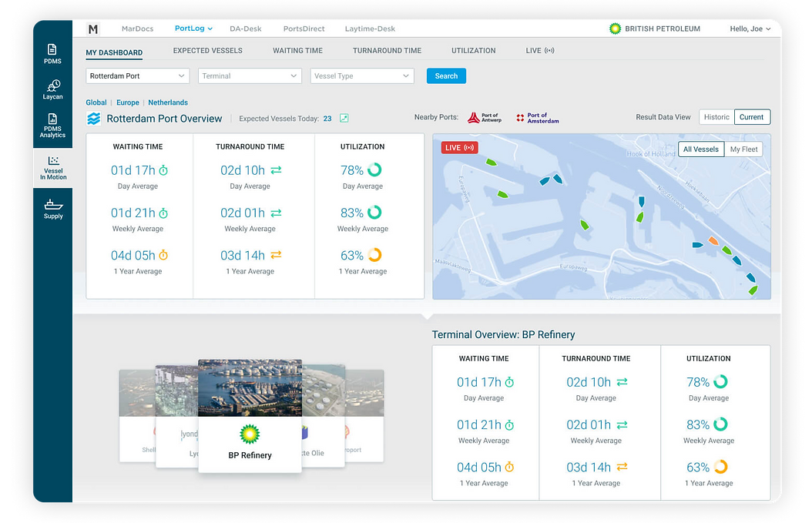Screen dimensions: 812x523
Task: Go to PDMS Analytics in the sidebar
Action: tap(53, 126)
